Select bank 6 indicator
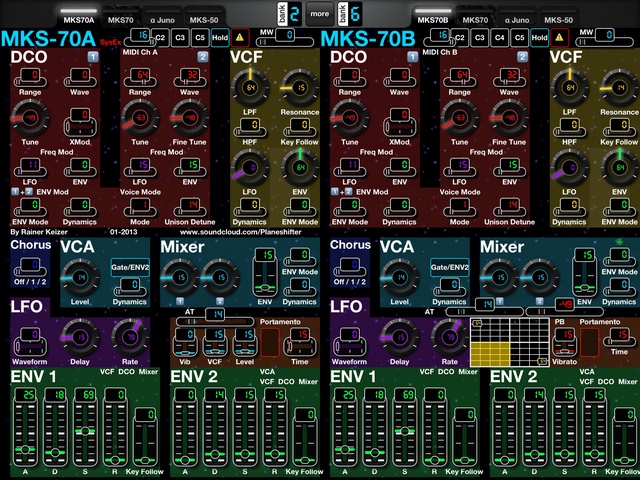Viewport: 640px width, 480px height. (x=350, y=14)
